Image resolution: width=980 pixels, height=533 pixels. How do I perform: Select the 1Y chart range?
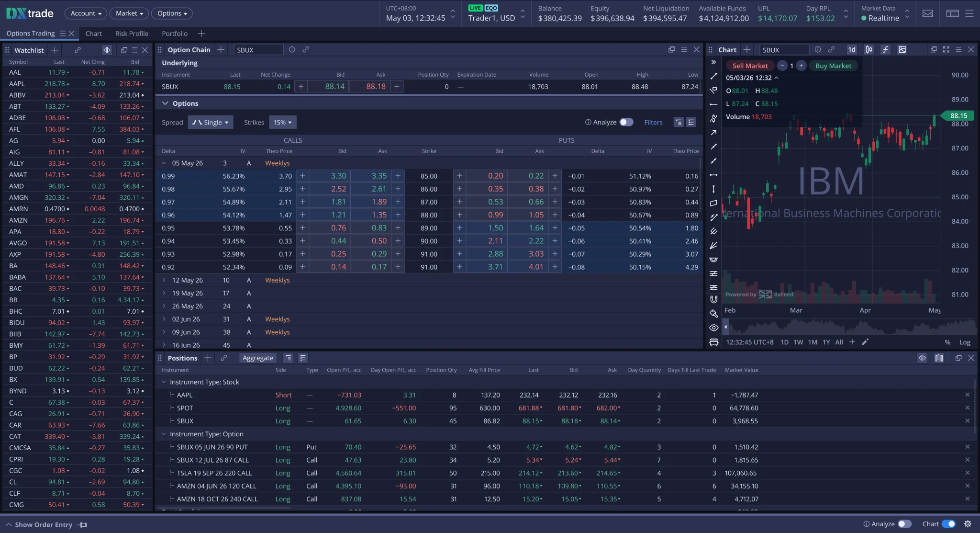826,342
